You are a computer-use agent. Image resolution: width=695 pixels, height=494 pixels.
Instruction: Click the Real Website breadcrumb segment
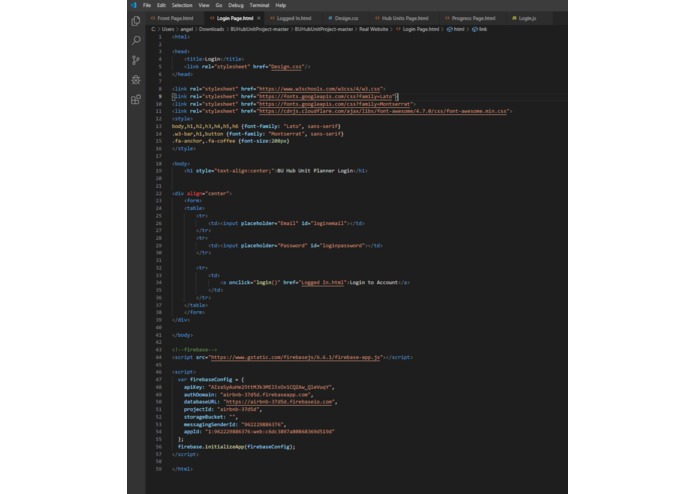click(x=373, y=29)
